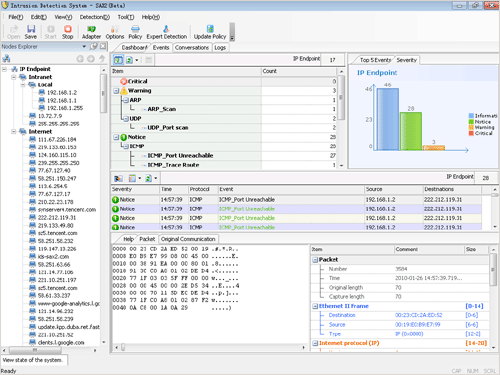Screen dimensions: 500x375
Task: Click the column display icon in event toolbar
Action: 132,178
